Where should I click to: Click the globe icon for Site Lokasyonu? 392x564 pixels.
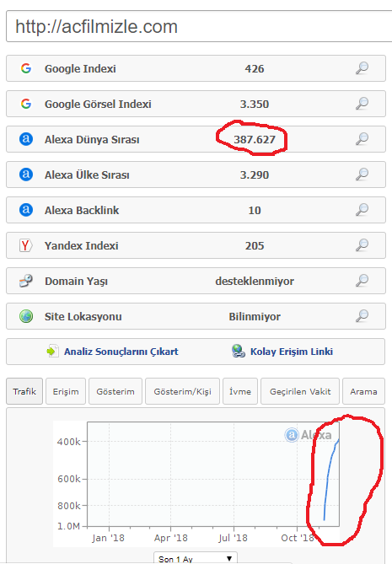point(26,316)
